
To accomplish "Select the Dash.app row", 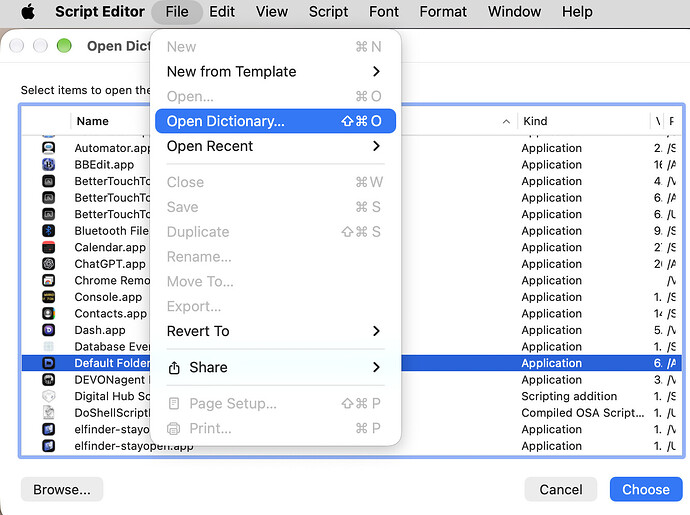I will [351, 330].
